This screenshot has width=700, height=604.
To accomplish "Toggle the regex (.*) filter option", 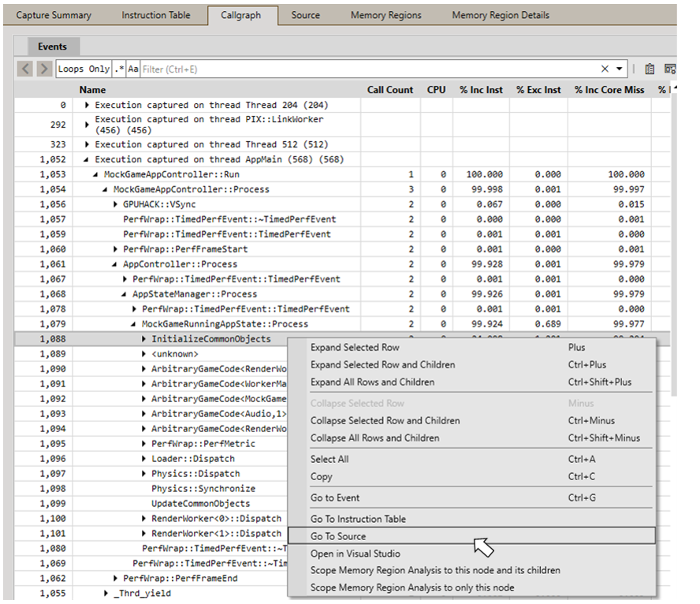I will pyautogui.click(x=119, y=69).
